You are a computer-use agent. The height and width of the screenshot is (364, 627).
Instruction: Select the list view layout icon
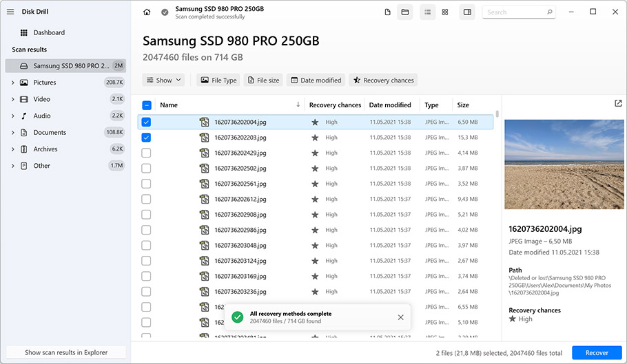coord(427,12)
